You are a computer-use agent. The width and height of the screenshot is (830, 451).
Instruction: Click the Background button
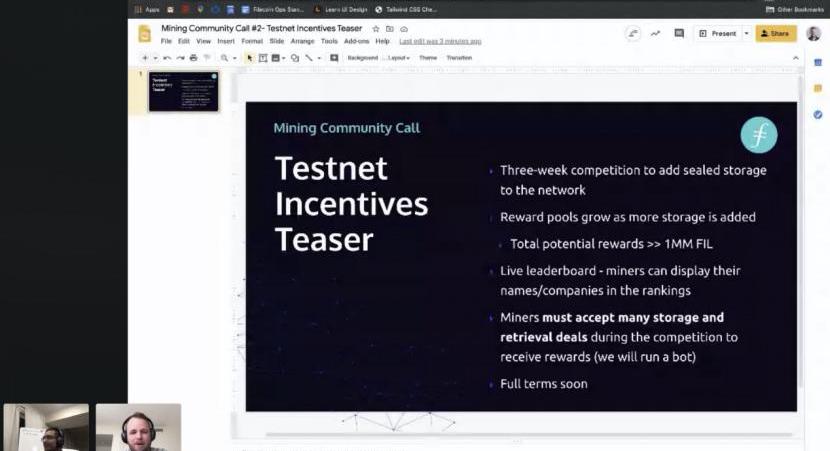[362, 58]
